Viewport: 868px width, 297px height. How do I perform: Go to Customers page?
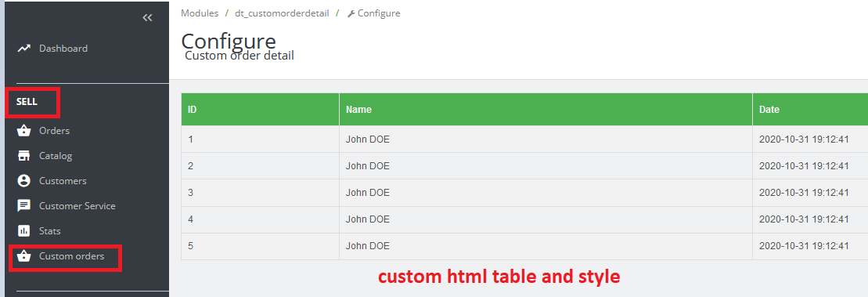pos(63,181)
